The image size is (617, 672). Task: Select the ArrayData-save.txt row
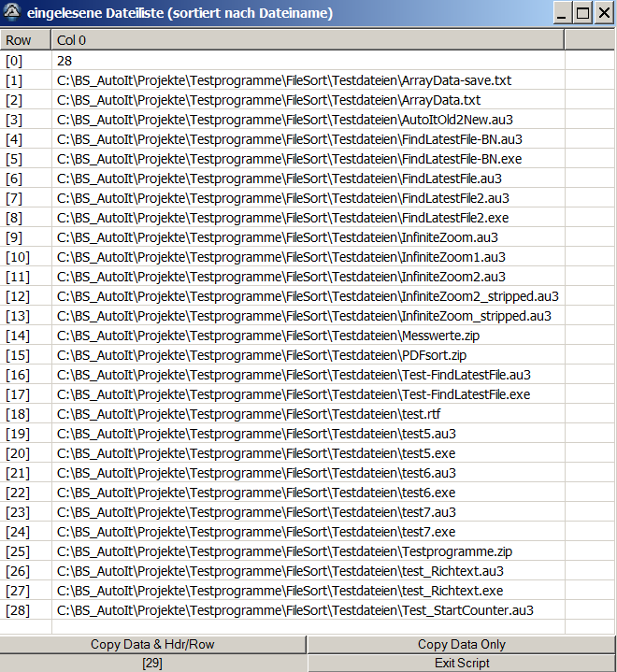click(284, 80)
